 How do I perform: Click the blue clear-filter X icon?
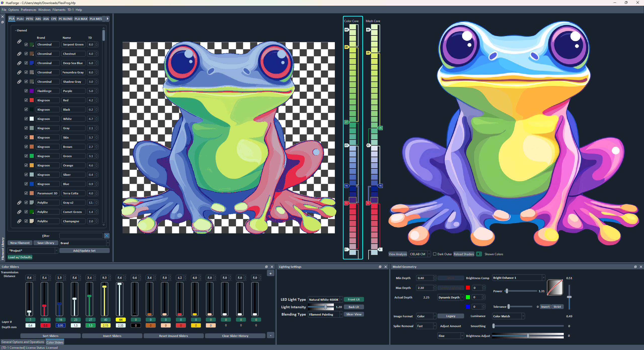107,236
